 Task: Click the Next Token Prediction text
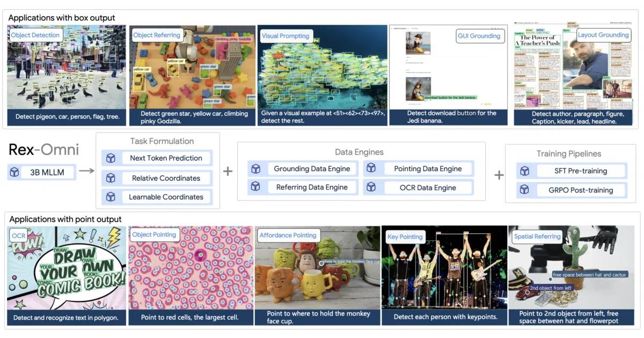point(166,158)
